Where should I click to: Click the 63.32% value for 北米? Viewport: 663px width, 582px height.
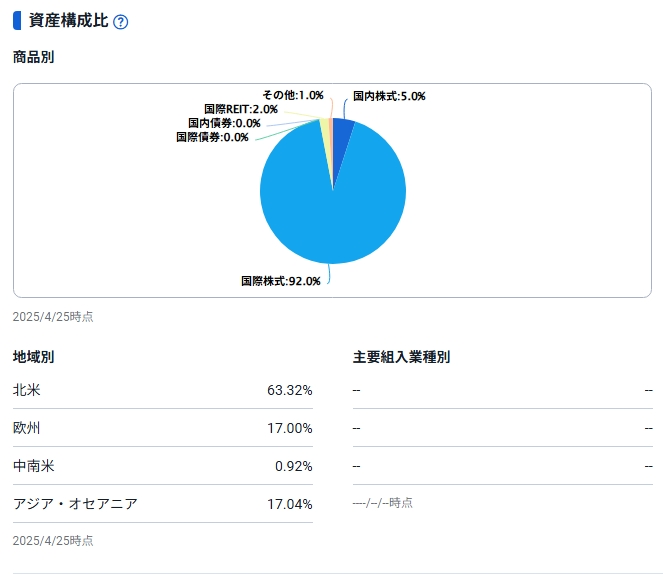(x=289, y=389)
